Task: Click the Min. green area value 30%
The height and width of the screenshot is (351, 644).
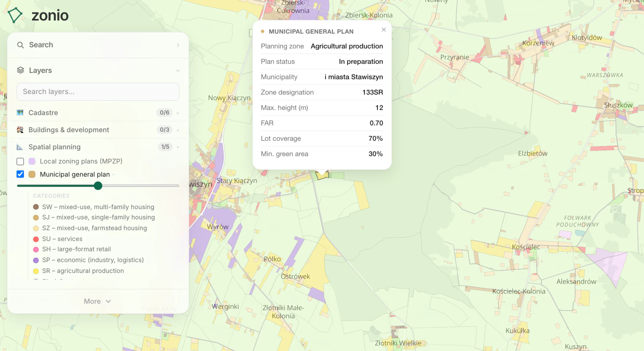Action: (376, 154)
